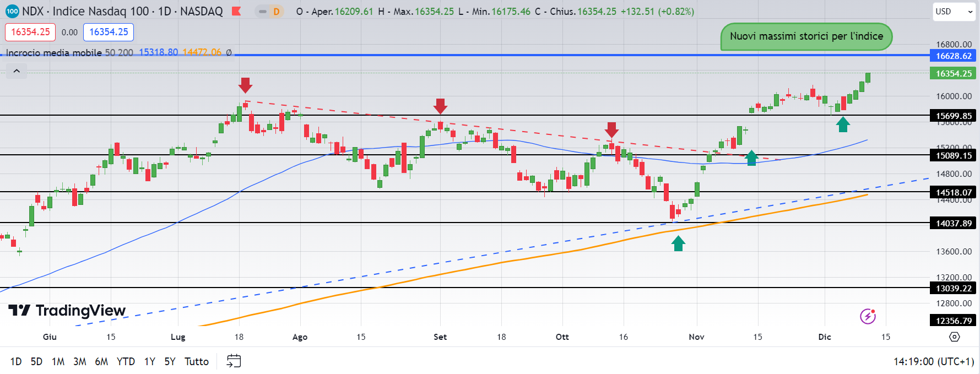Click the Dic date axis label
The width and height of the screenshot is (980, 374).
pyautogui.click(x=825, y=337)
